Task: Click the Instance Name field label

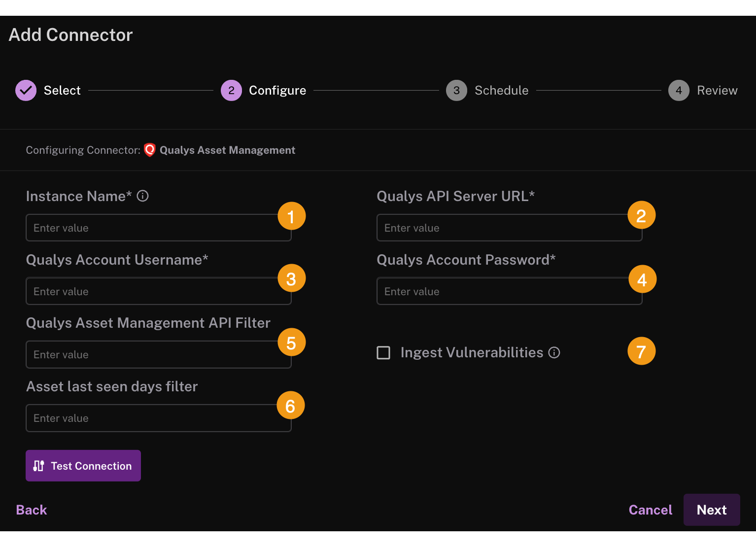Action: click(79, 196)
